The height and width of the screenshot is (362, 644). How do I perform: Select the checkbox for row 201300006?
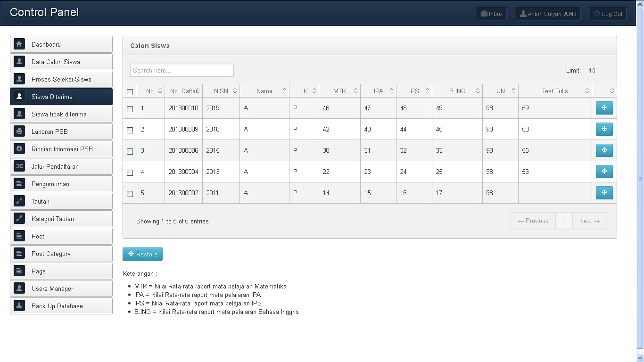click(x=130, y=151)
